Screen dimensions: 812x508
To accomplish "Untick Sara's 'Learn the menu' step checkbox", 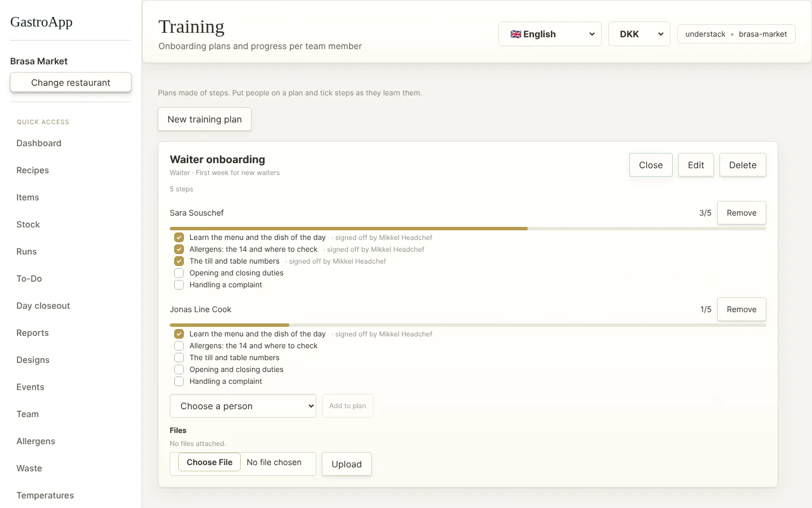I will [x=179, y=238].
